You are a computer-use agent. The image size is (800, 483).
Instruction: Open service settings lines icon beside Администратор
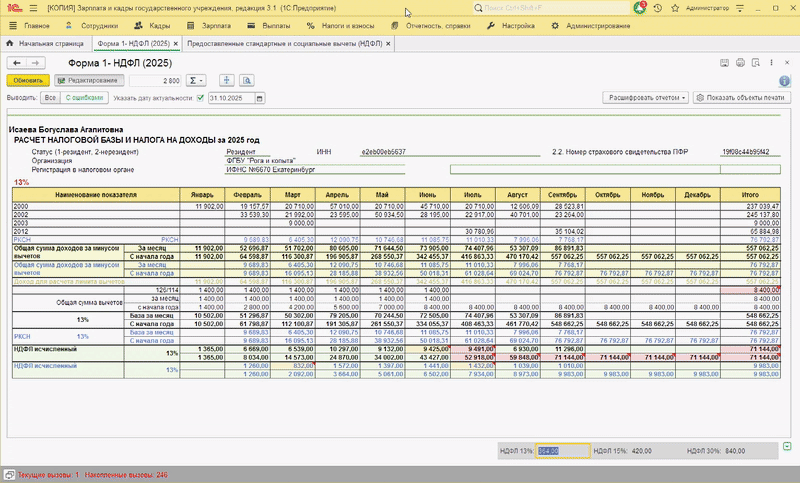pos(740,8)
